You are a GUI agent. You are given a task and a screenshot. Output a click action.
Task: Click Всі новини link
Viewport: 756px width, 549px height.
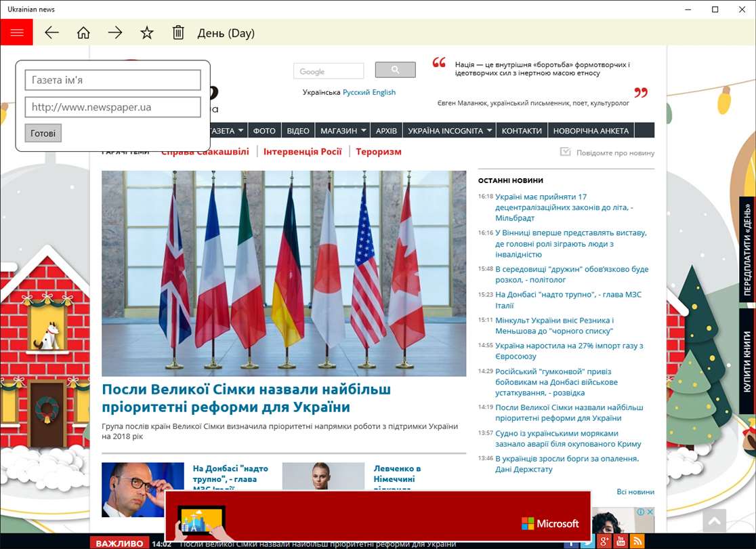[x=635, y=491]
